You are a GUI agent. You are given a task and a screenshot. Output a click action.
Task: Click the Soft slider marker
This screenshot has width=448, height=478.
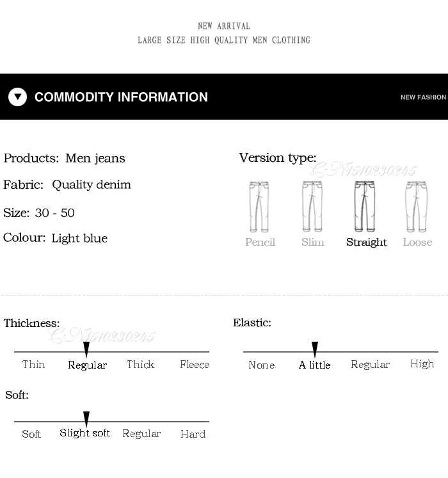tap(86, 419)
